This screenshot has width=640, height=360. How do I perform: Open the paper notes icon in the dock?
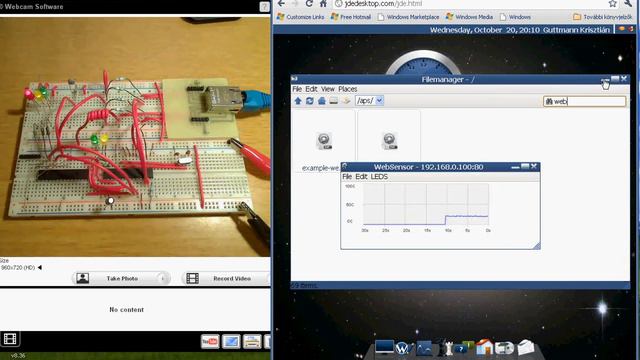(526, 347)
